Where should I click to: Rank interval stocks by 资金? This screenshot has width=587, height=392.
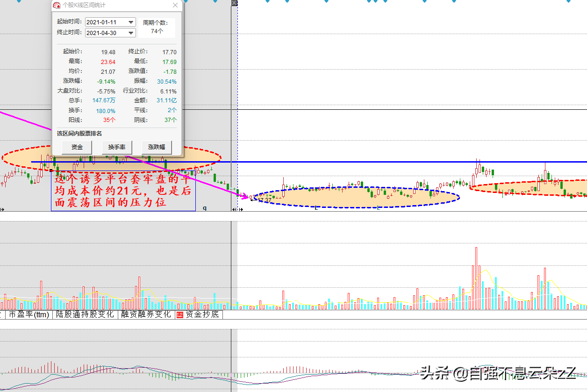[77, 147]
